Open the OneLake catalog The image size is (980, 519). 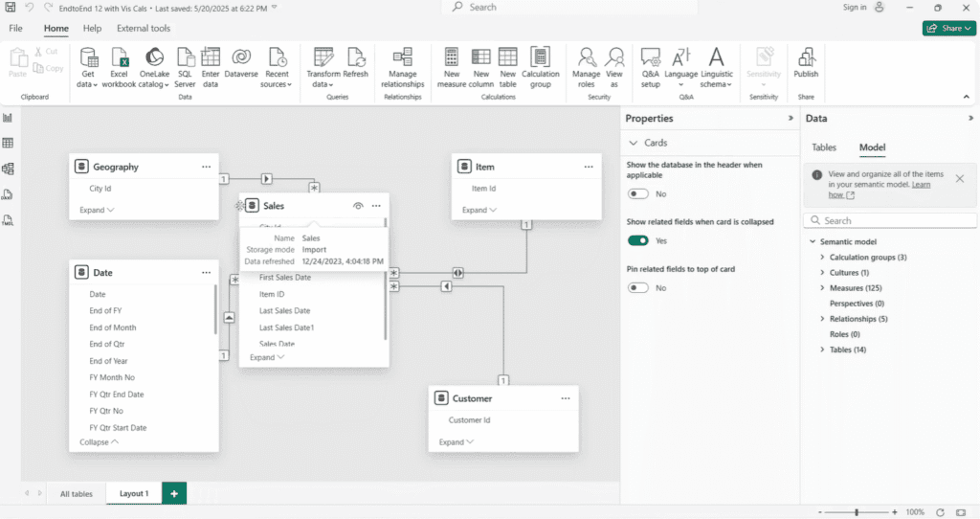[154, 68]
